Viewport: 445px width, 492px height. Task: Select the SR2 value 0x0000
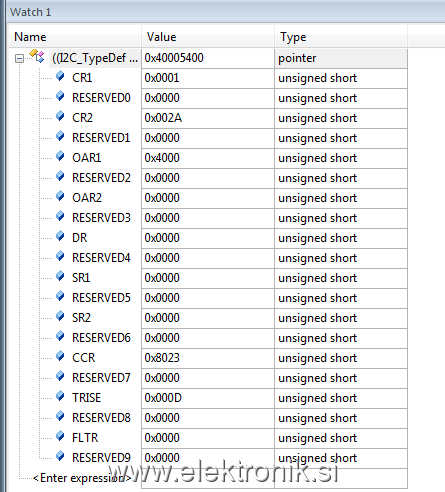(162, 318)
